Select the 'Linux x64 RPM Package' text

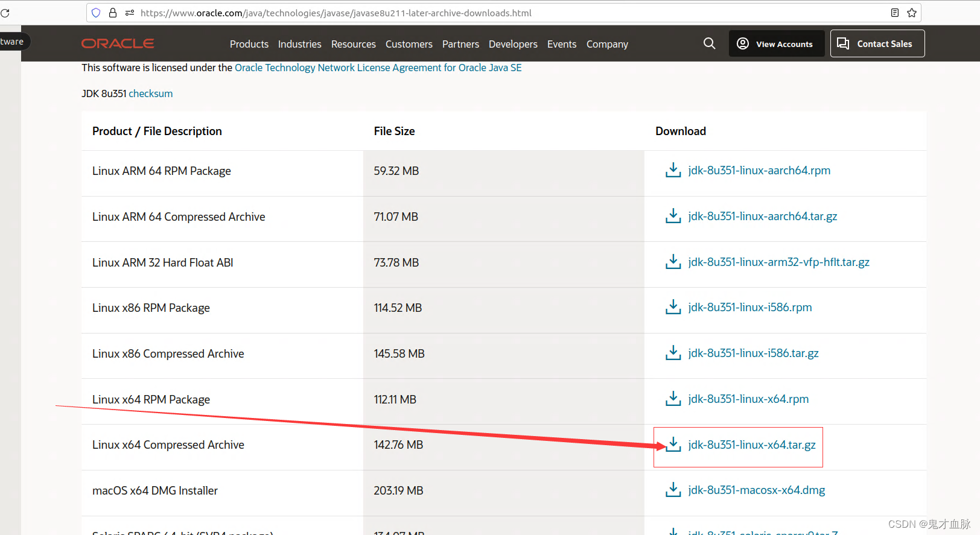151,400
